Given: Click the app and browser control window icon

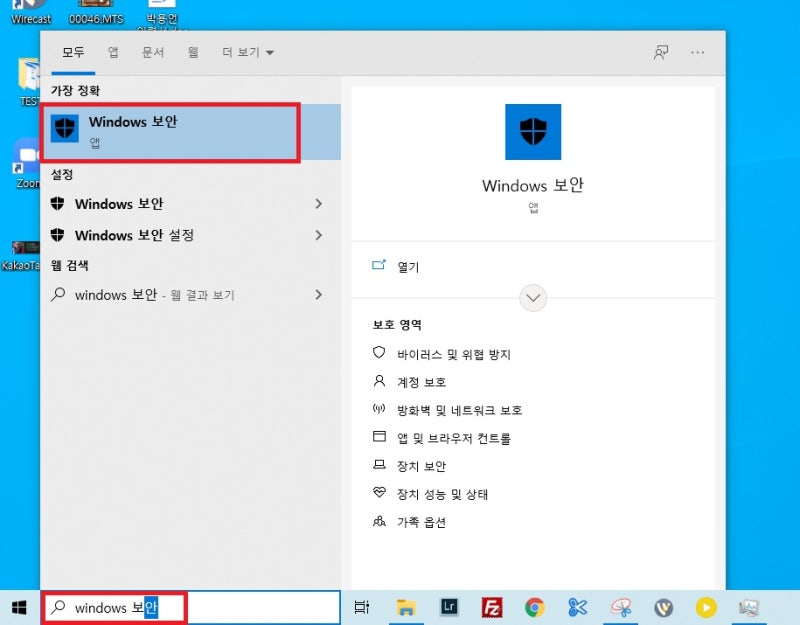Looking at the screenshot, I should point(379,436).
